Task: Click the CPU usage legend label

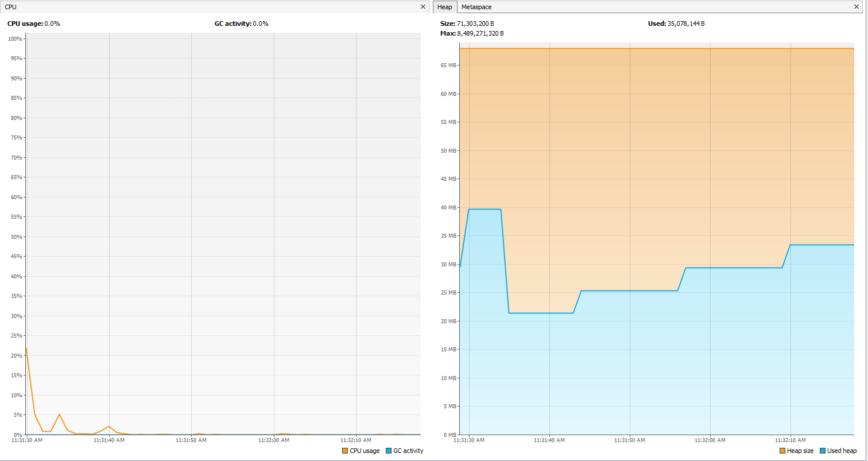Action: 365,451
